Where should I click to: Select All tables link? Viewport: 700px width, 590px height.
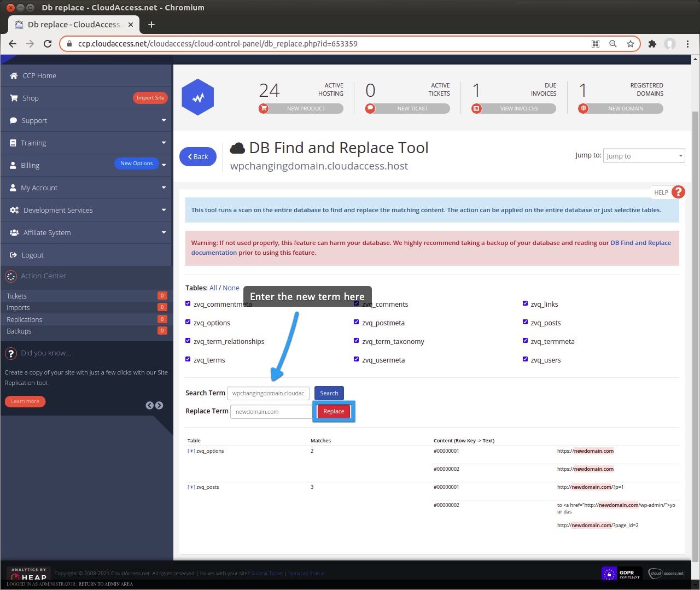[x=213, y=288]
